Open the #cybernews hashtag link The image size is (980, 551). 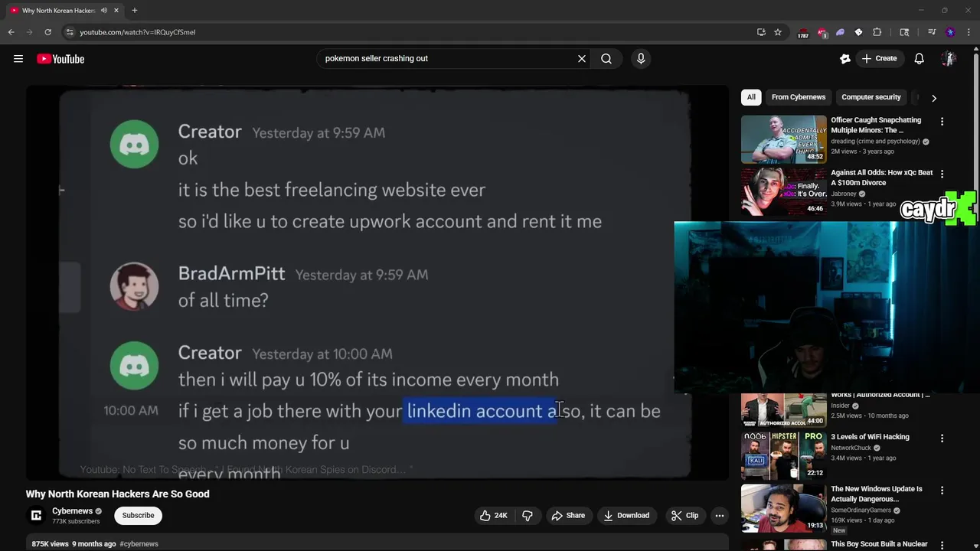coord(139,544)
